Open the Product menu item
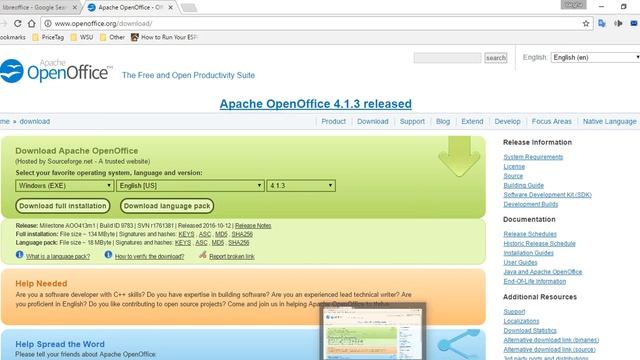The image size is (640, 360). click(x=333, y=122)
